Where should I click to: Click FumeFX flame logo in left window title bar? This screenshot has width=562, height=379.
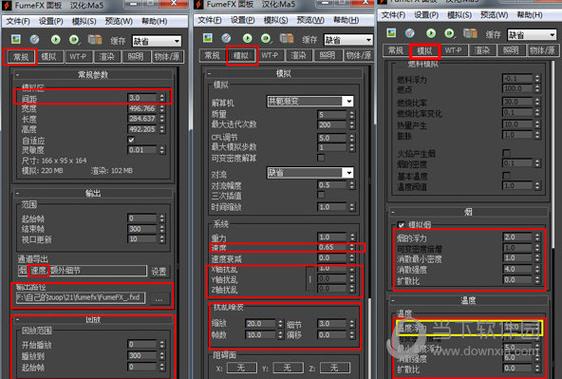[6, 5]
